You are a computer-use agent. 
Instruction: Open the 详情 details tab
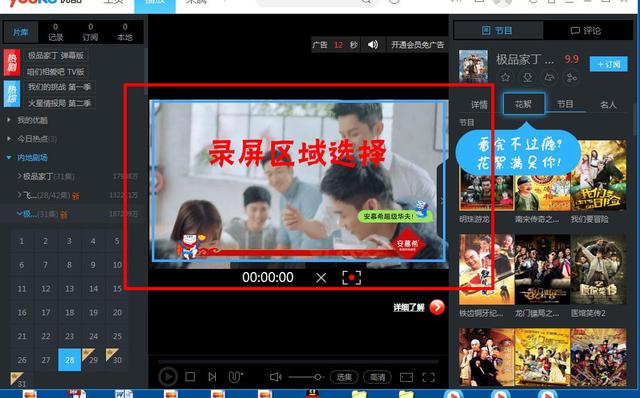click(479, 105)
